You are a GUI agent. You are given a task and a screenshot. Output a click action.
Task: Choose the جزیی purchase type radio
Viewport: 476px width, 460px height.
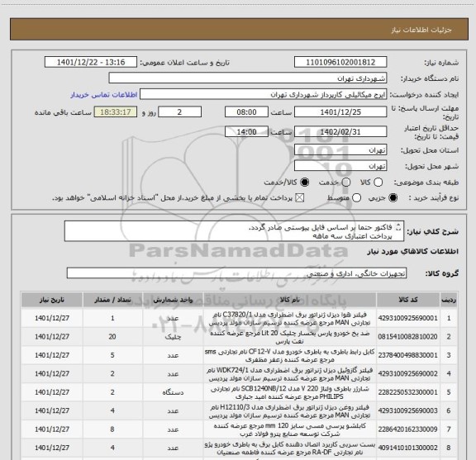click(393, 198)
